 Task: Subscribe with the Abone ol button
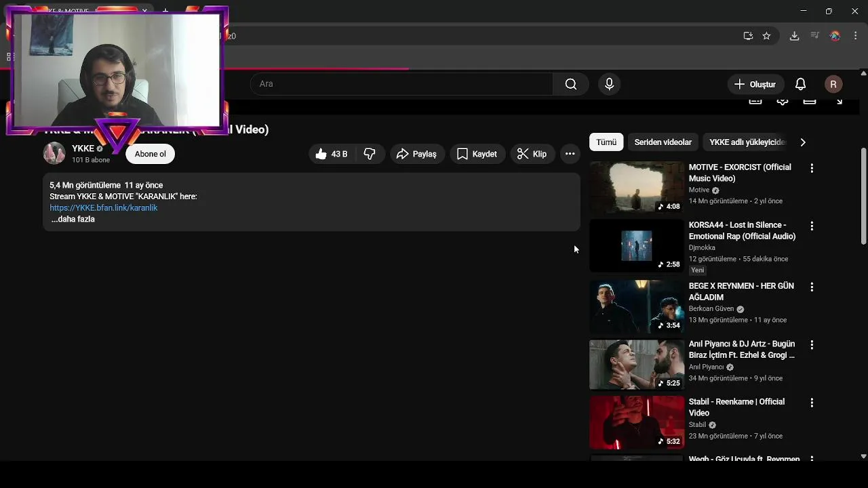pyautogui.click(x=150, y=154)
